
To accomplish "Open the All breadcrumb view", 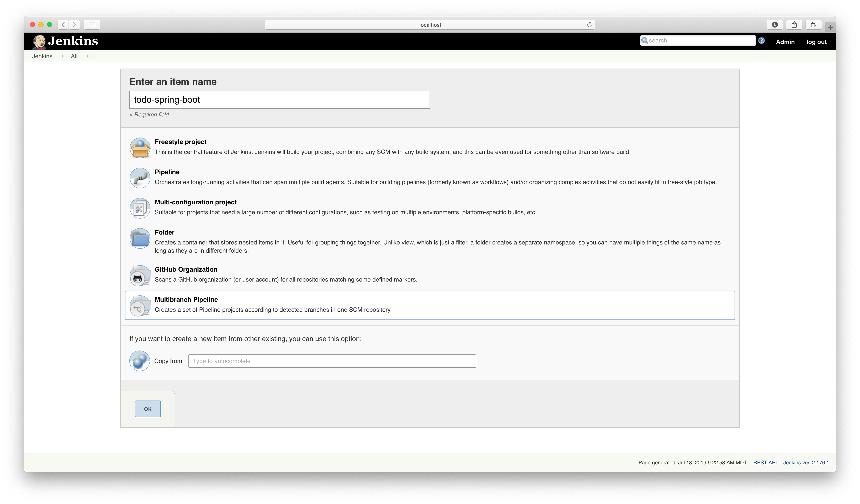I will click(x=74, y=56).
